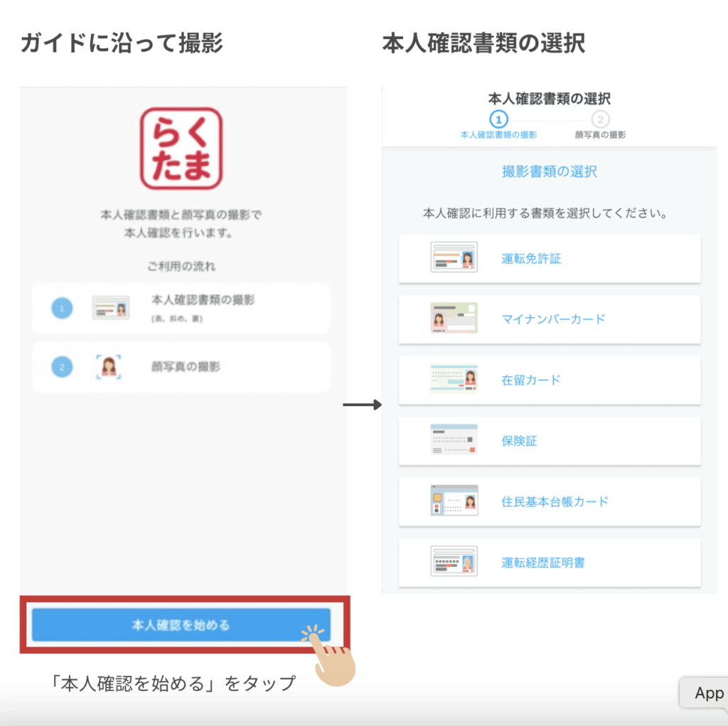Screen dimensions: 728x726
Task: Open the 保険証 option label
Action: [520, 441]
